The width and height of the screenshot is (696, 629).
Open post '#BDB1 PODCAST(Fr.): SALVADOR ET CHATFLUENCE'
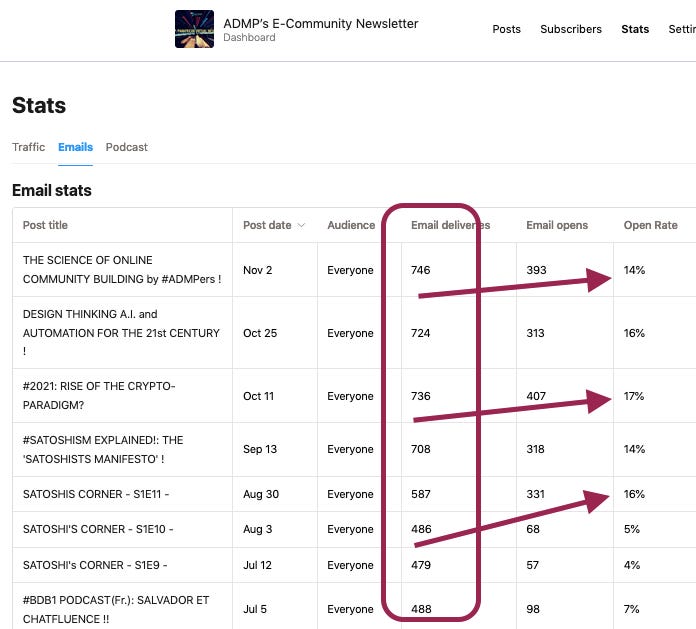coord(116,609)
